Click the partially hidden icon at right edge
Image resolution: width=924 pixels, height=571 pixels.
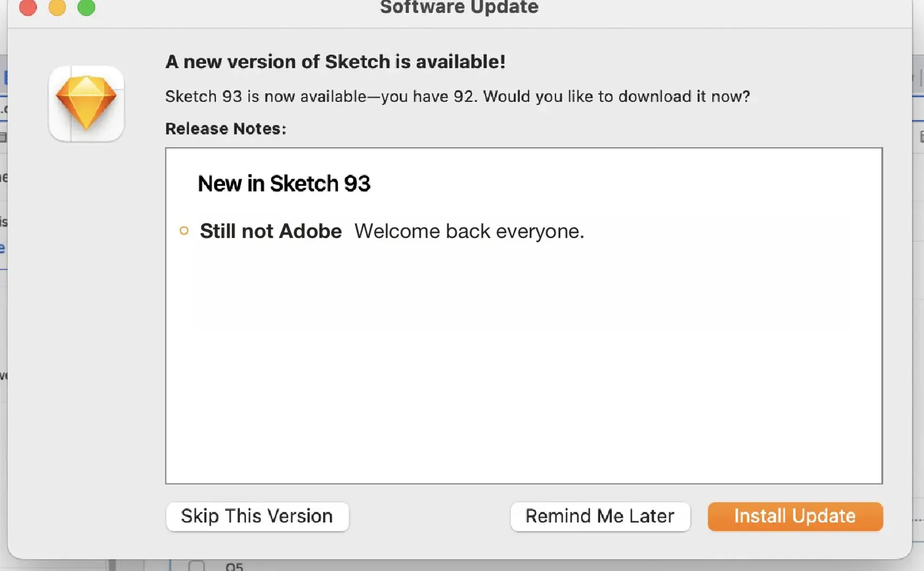[921, 137]
